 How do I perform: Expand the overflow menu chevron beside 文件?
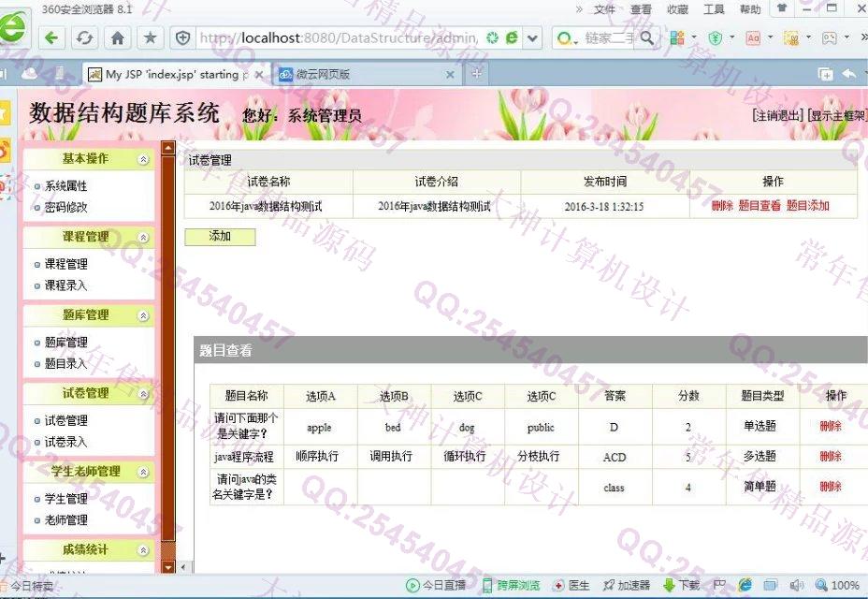(579, 8)
